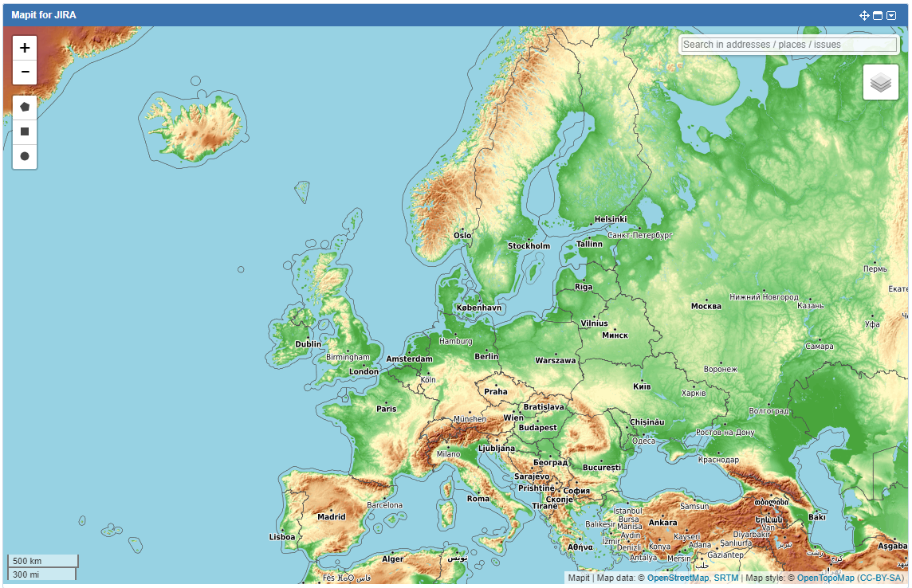912x588 pixels.
Task: Select the polygon drawing tool
Action: point(25,106)
